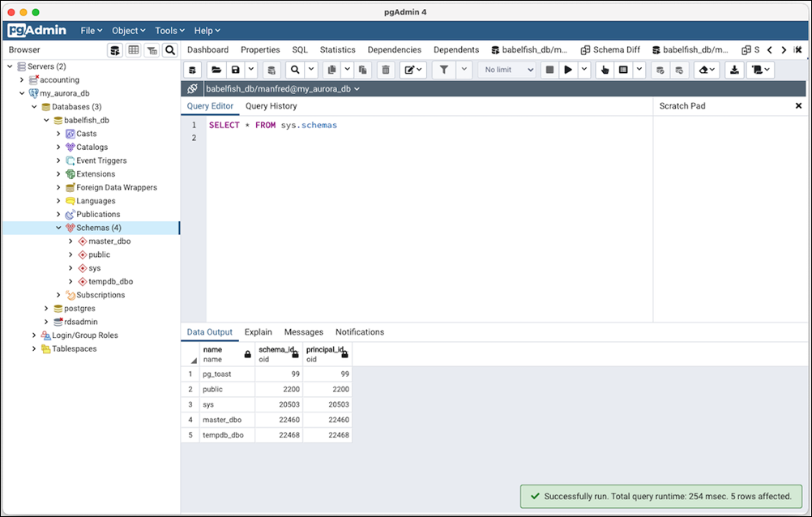
Task: Open Search Objects in Browser panel
Action: click(x=169, y=50)
